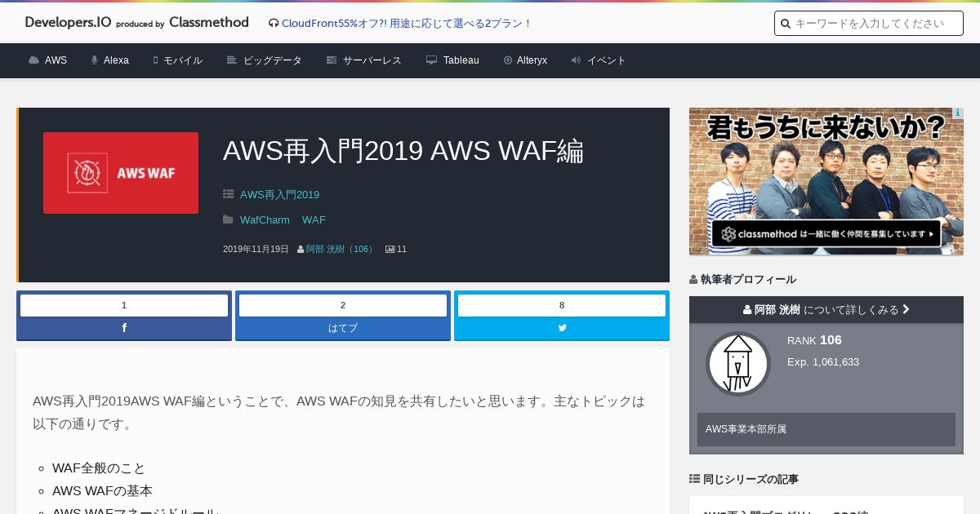Screen dimensions: 980x514
Task: Share the article on Facebook
Action: coord(124,328)
